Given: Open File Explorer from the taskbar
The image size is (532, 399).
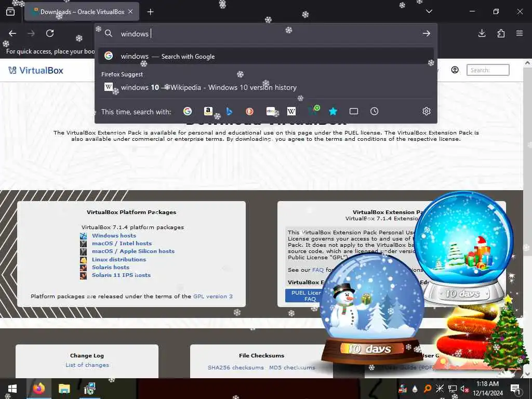Looking at the screenshot, I should pos(64,389).
